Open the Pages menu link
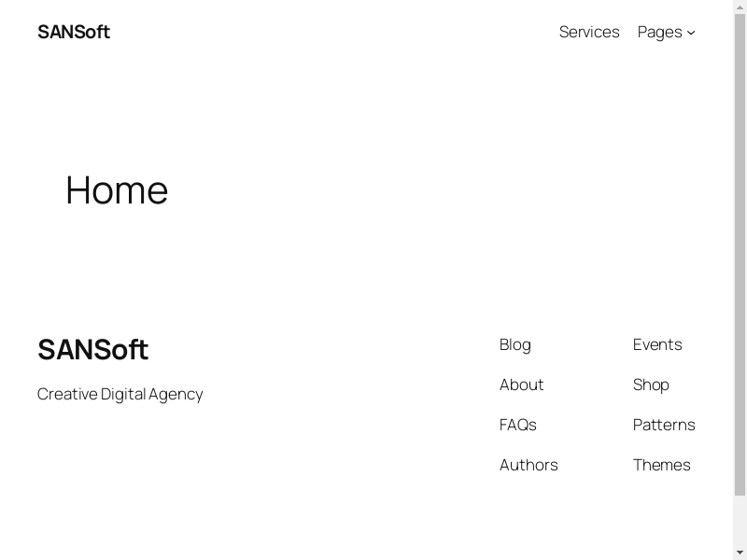Screen dimensions: 747x560 [x=659, y=32]
